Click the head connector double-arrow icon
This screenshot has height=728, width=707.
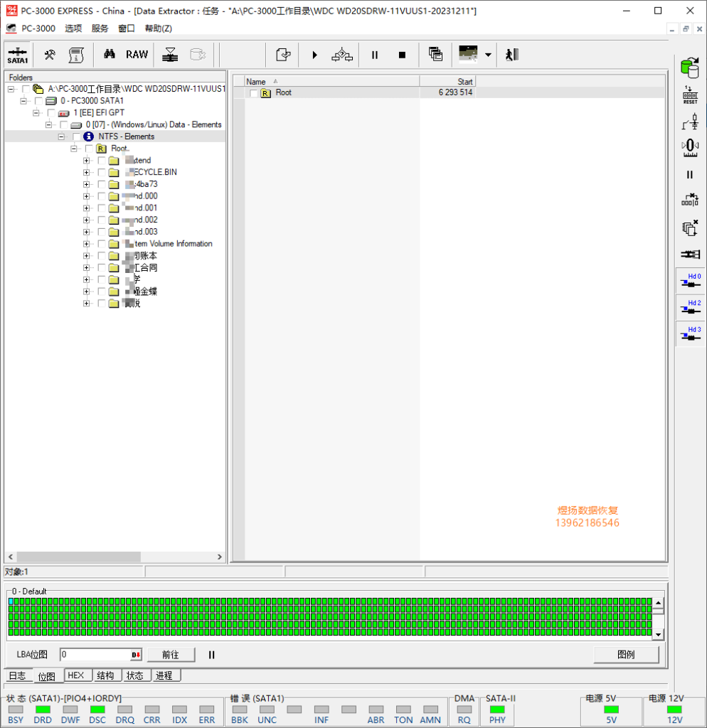pyautogui.click(x=690, y=254)
